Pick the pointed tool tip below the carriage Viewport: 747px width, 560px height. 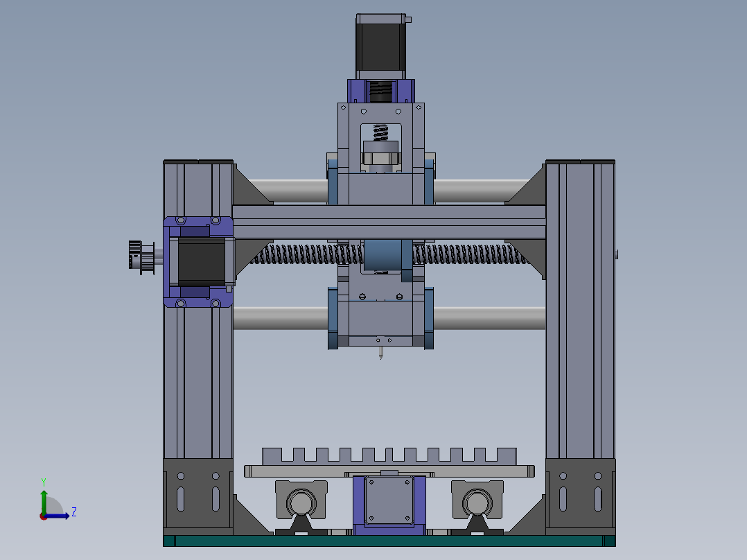click(x=380, y=353)
